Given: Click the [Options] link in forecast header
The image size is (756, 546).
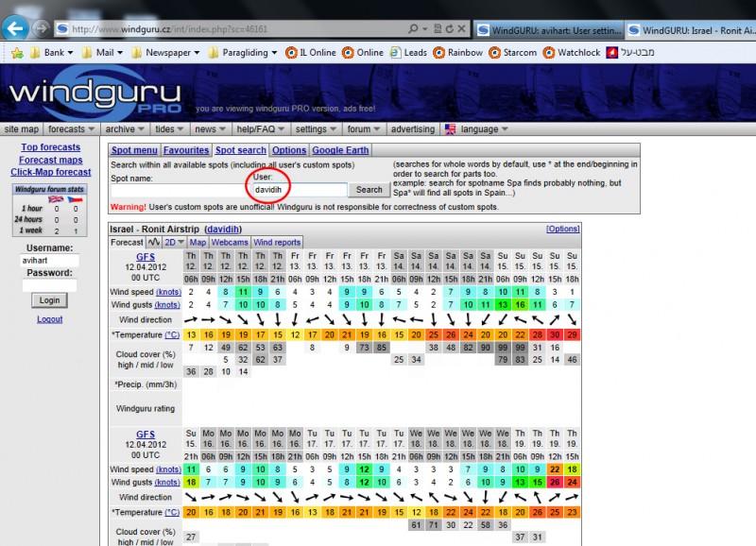Looking at the screenshot, I should (x=562, y=229).
